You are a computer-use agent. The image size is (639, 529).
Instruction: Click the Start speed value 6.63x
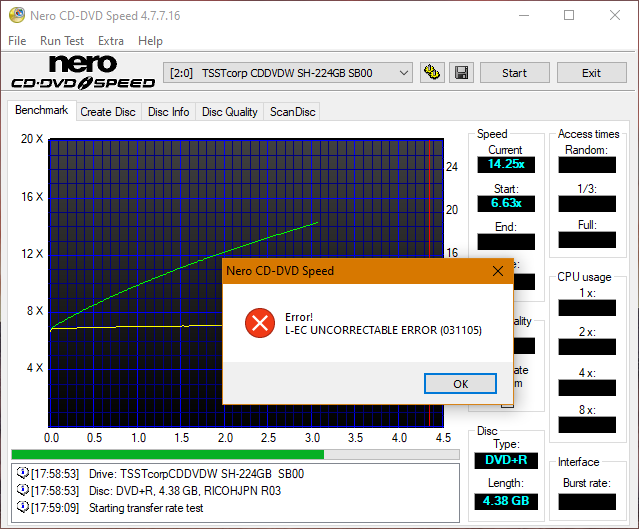pos(506,203)
